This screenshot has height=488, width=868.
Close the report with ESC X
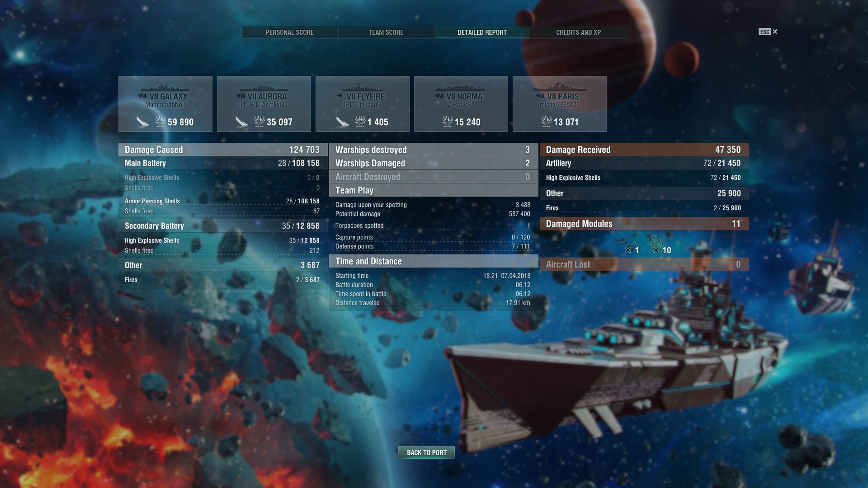768,32
